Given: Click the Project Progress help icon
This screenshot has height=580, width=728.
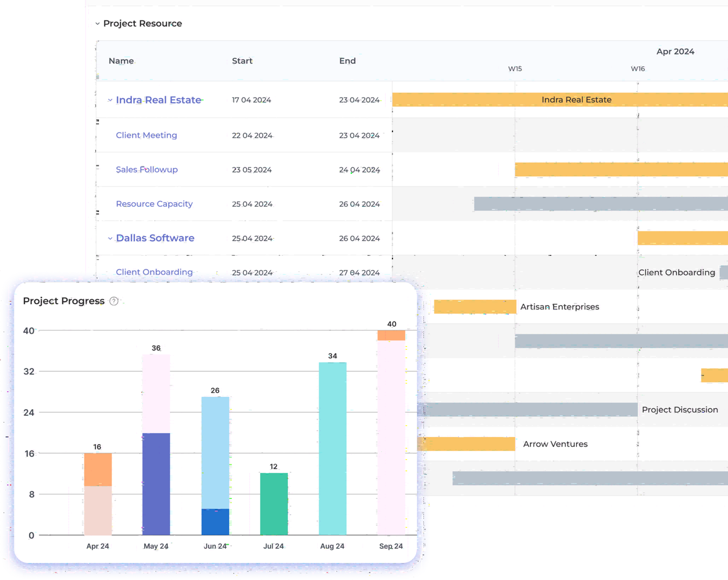Looking at the screenshot, I should point(113,301).
